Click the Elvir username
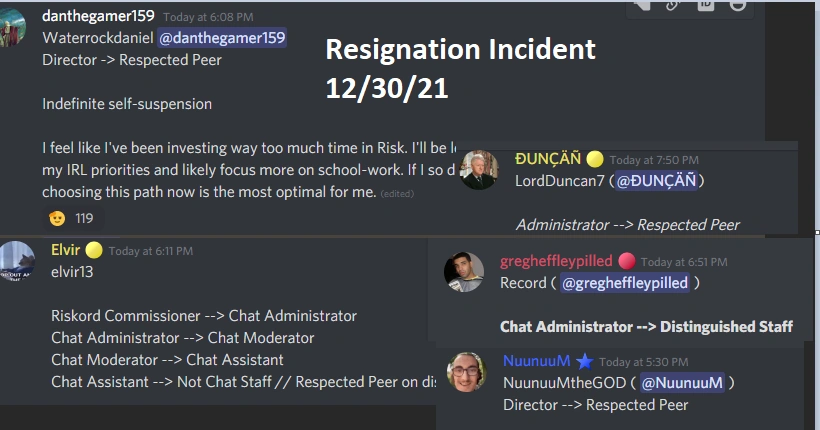 point(66,250)
